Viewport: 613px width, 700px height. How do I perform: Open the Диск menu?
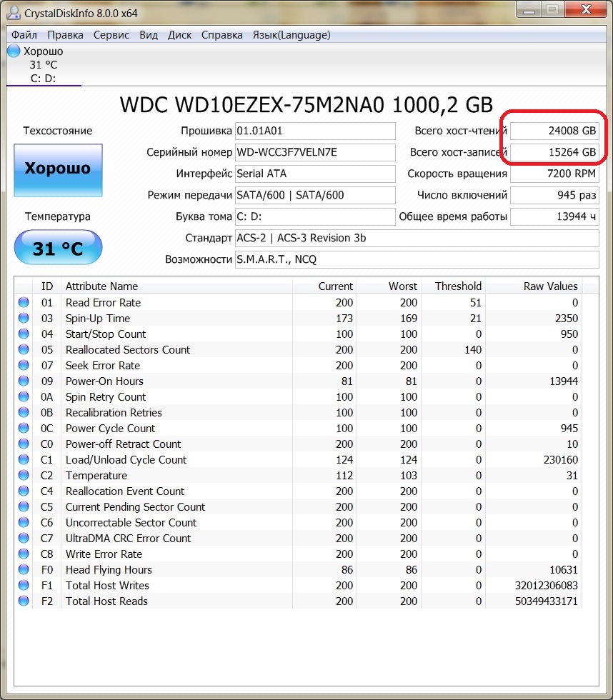pyautogui.click(x=179, y=35)
